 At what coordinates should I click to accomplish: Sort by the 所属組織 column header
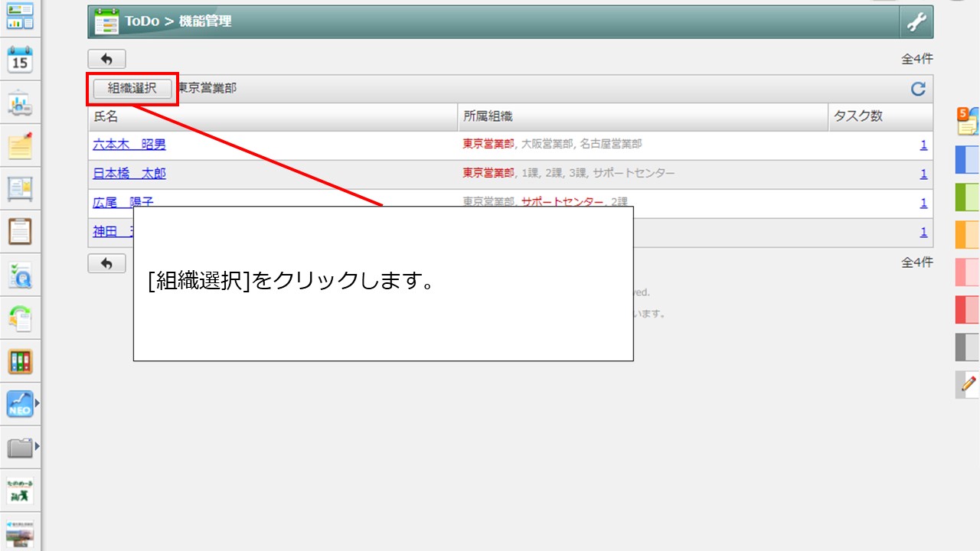pos(643,116)
